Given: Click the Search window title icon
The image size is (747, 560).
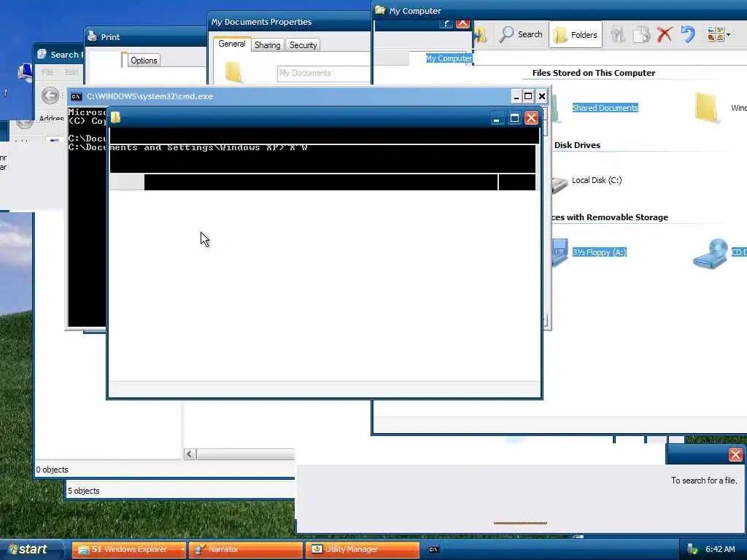Looking at the screenshot, I should coord(42,54).
